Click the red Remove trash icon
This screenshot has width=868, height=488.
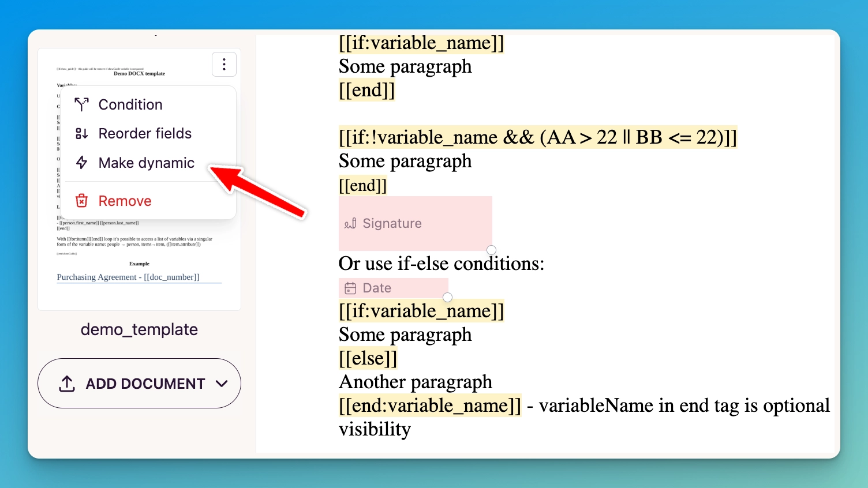82,201
